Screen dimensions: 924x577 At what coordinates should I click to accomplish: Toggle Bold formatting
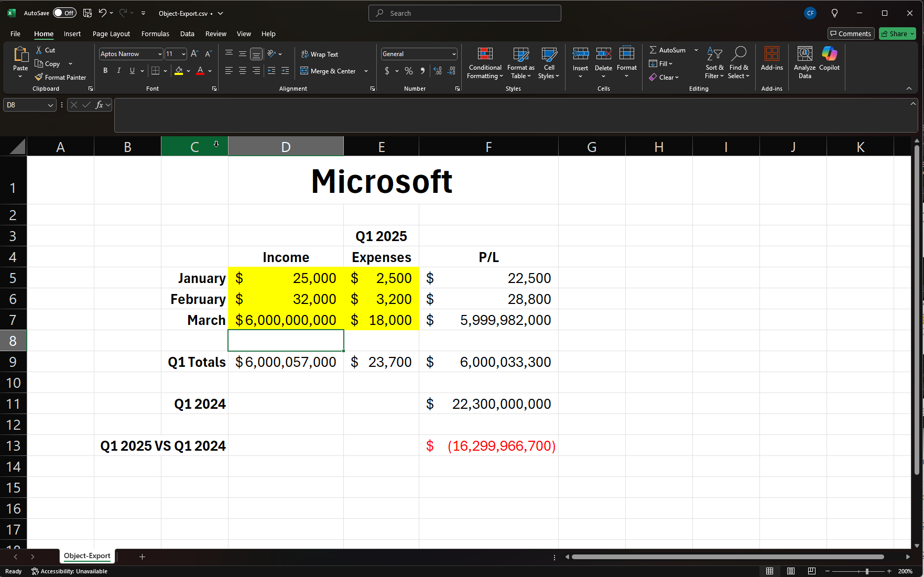[x=105, y=71]
